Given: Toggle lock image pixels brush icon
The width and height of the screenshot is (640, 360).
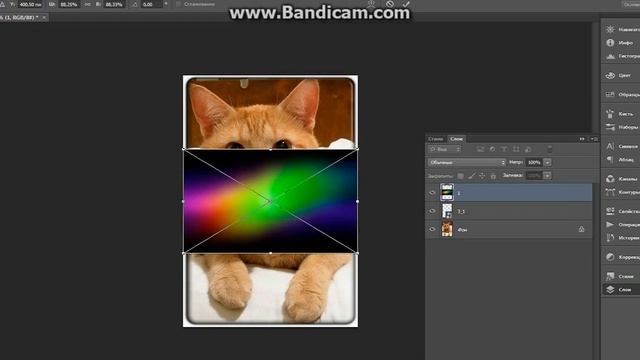Looking at the screenshot, I should [471, 176].
